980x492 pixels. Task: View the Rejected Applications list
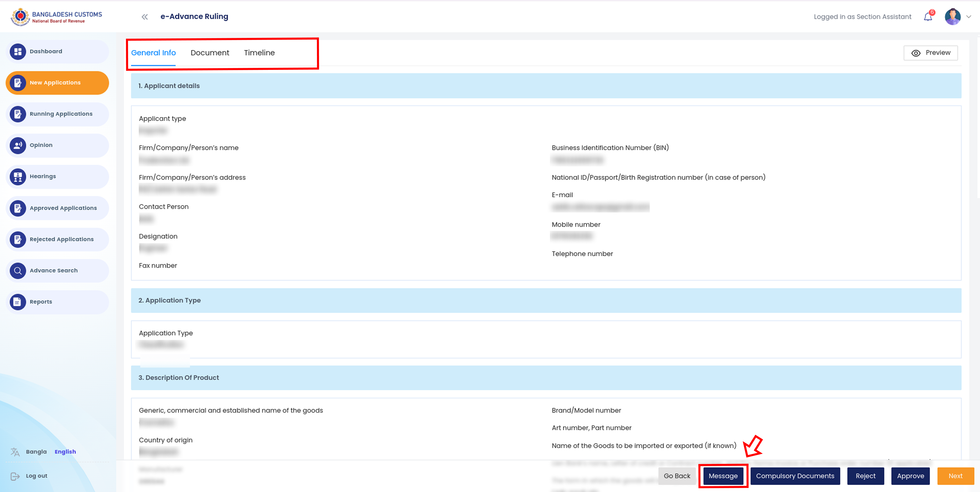click(62, 239)
